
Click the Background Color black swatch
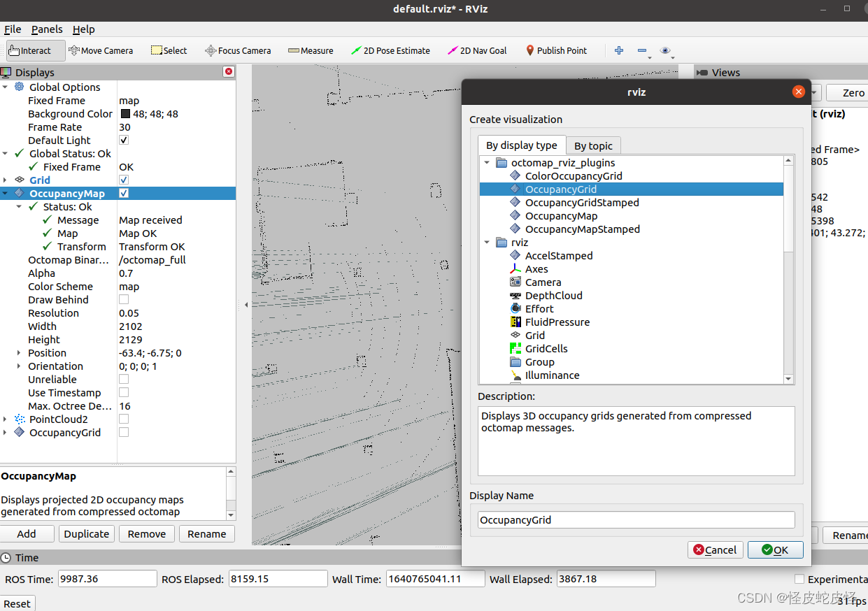[125, 114]
